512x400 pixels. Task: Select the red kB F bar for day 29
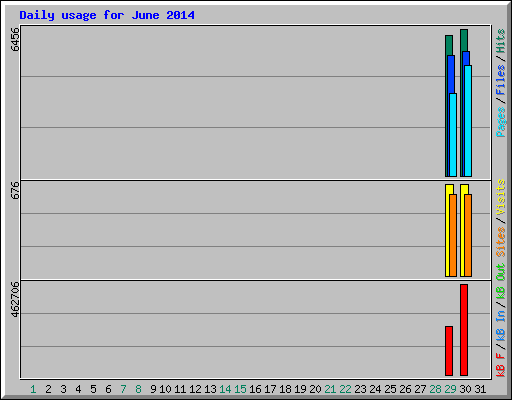(x=449, y=351)
